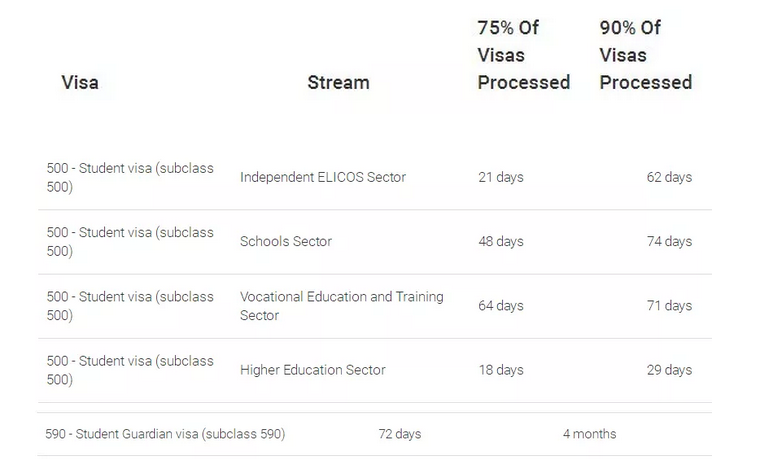
Task: Select the 18 days cell
Action: (500, 370)
